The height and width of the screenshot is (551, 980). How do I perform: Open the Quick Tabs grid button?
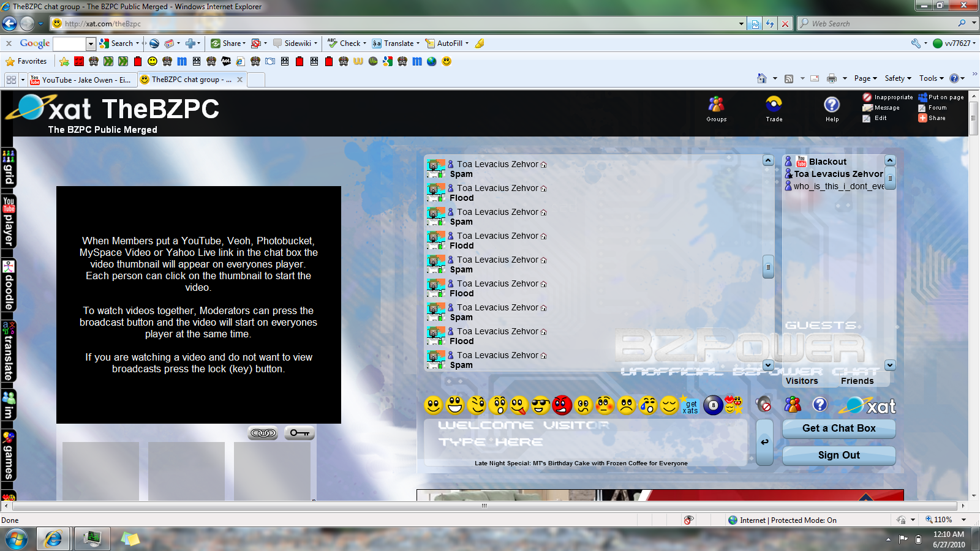coord(11,80)
